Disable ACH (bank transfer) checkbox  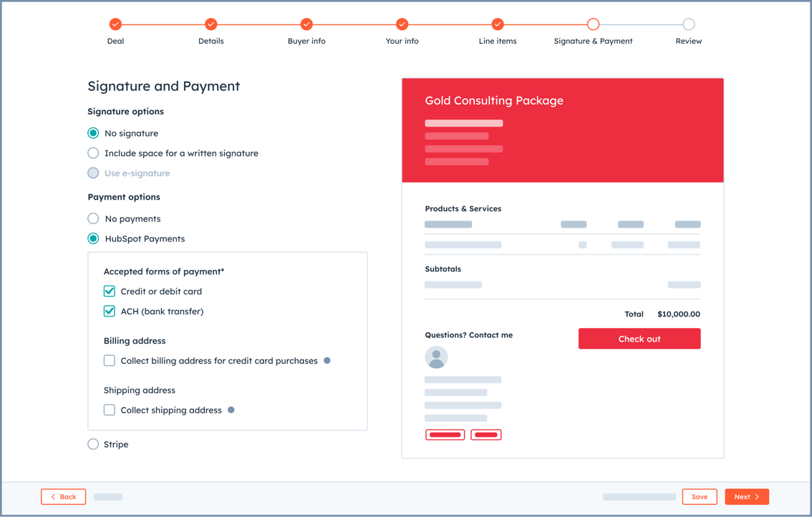110,311
